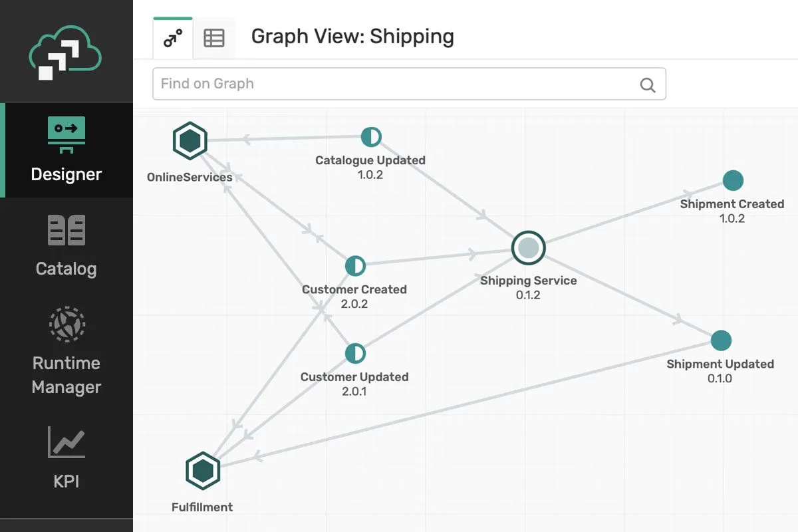
Task: Click the Catalogue Updated 1.0.2 label
Action: pos(370,167)
